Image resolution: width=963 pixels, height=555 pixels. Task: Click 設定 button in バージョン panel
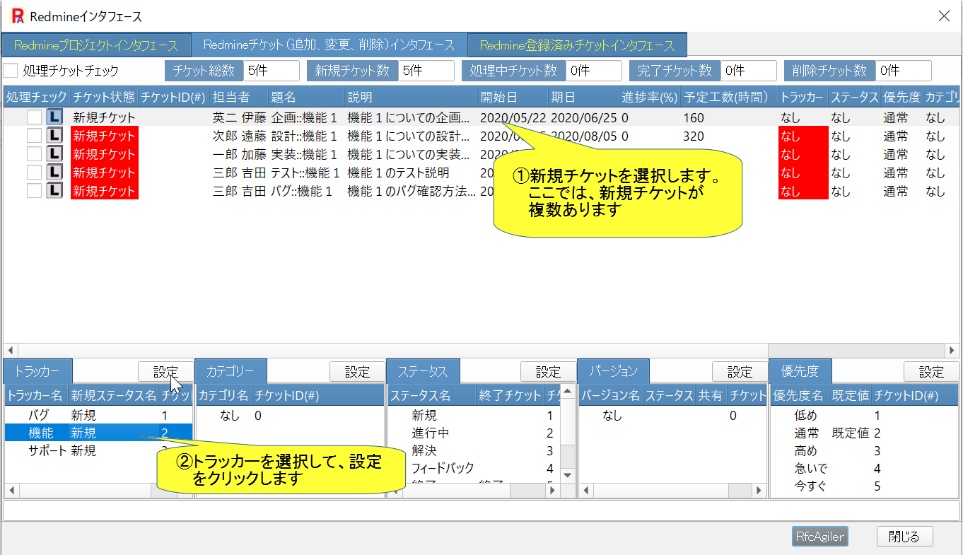click(x=739, y=371)
